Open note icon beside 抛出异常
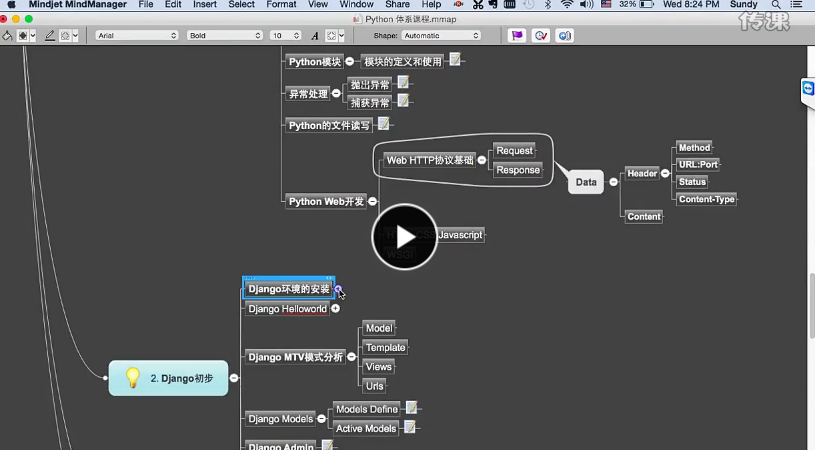Screen dimensions: 815x473 [x=403, y=82]
